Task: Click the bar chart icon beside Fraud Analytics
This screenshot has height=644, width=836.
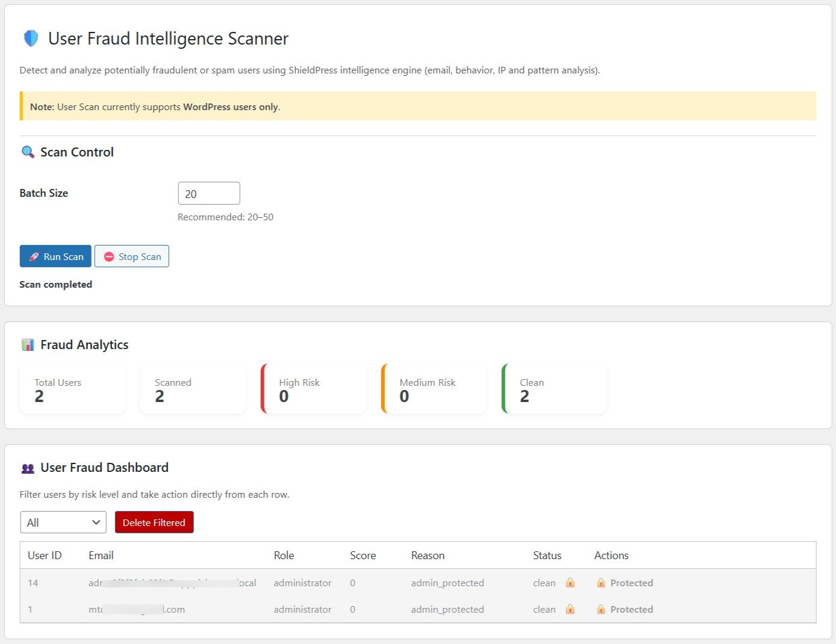Action: pos(27,344)
